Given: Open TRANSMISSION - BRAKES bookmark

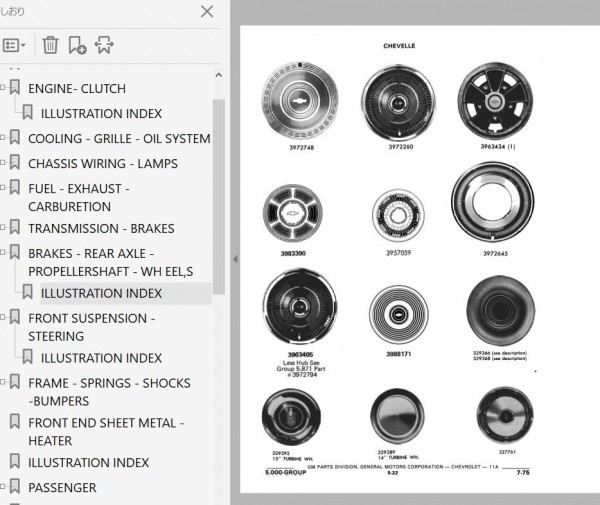Looking at the screenshot, I should pyautogui.click(x=101, y=228).
